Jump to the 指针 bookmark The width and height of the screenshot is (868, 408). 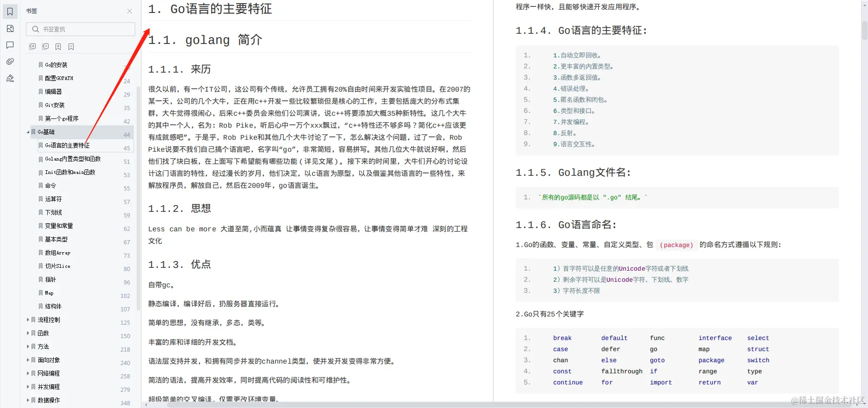pos(50,280)
